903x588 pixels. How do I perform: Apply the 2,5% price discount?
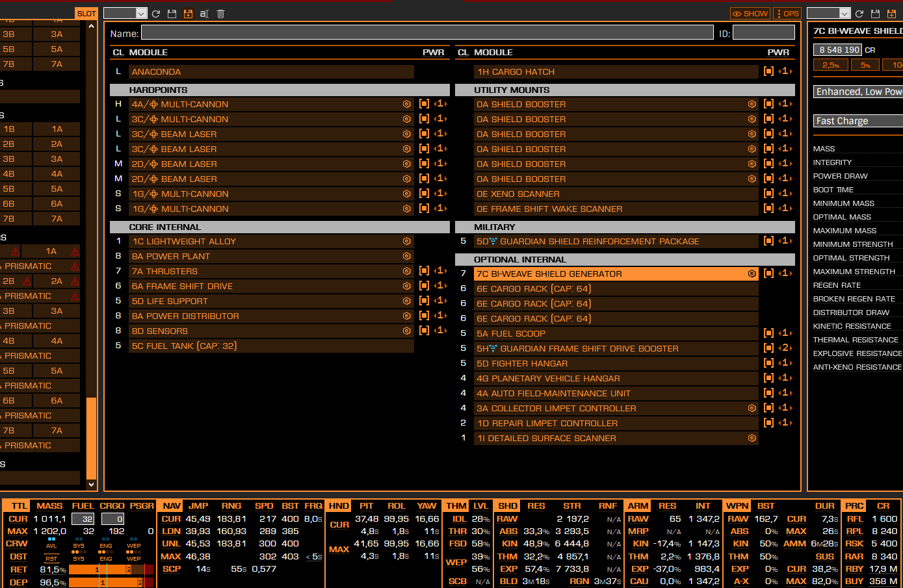click(830, 65)
